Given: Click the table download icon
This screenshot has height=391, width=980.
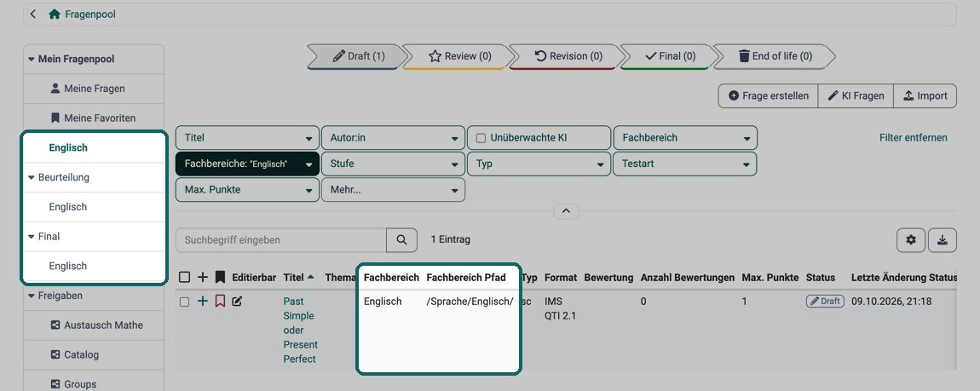Looking at the screenshot, I should pyautogui.click(x=943, y=240).
